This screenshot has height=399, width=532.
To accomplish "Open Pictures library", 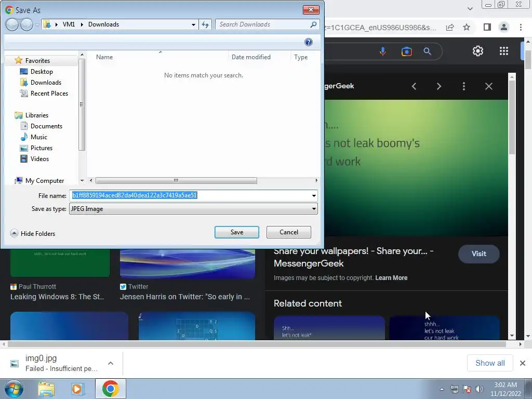I will tap(42, 148).
